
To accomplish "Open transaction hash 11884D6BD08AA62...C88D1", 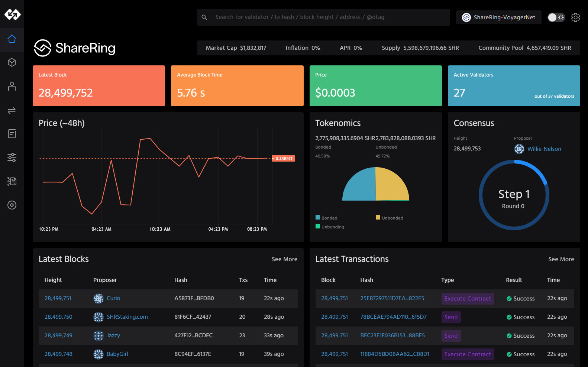I will (x=395, y=354).
